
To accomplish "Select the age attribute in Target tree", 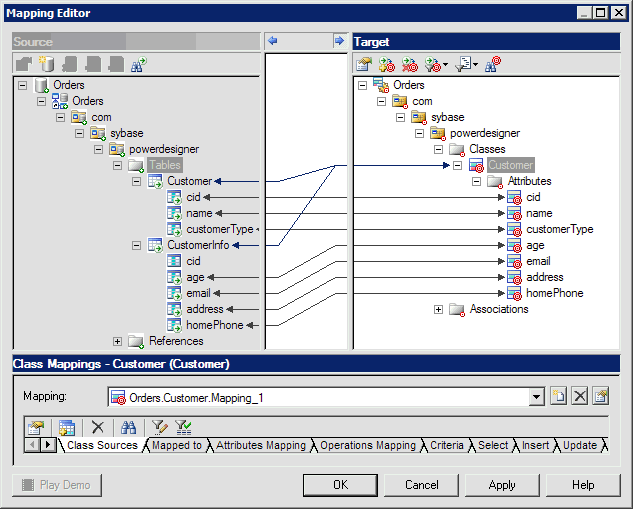I will (x=535, y=245).
